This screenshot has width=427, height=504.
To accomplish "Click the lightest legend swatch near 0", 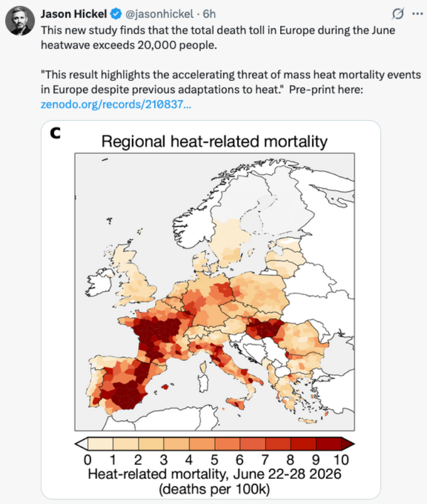I will click(x=100, y=444).
